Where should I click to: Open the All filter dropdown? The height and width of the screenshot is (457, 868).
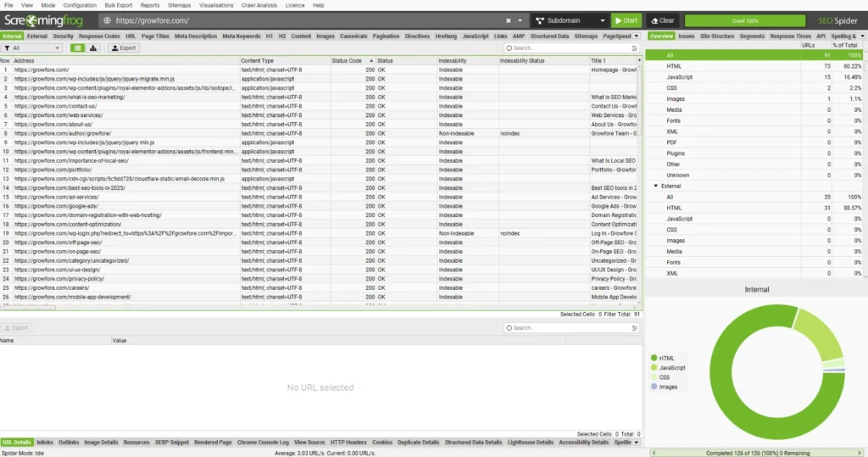point(32,48)
